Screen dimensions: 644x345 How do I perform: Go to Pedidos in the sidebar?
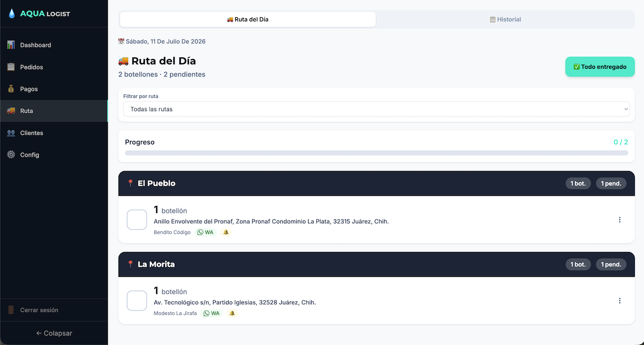pyautogui.click(x=54, y=67)
